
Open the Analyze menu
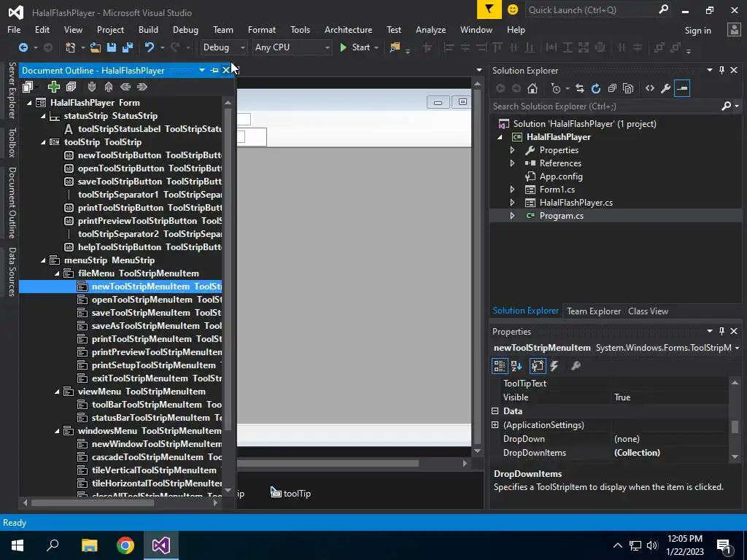(x=430, y=29)
